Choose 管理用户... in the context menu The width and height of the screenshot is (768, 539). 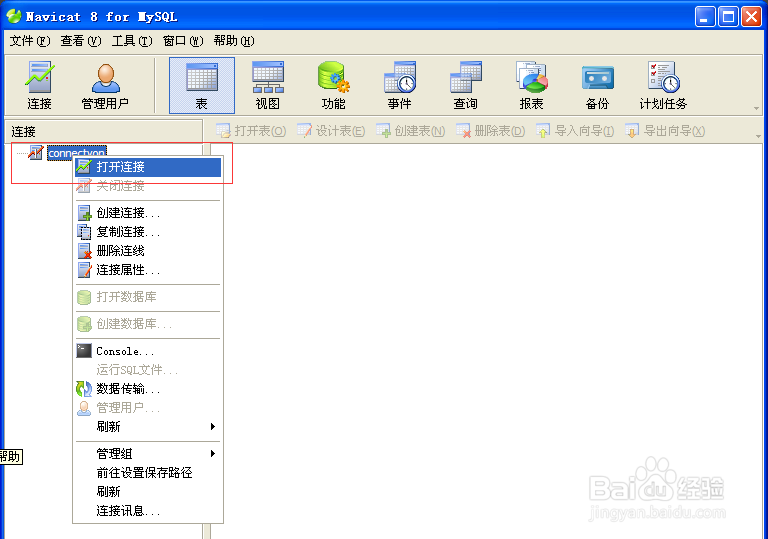[x=148, y=408]
